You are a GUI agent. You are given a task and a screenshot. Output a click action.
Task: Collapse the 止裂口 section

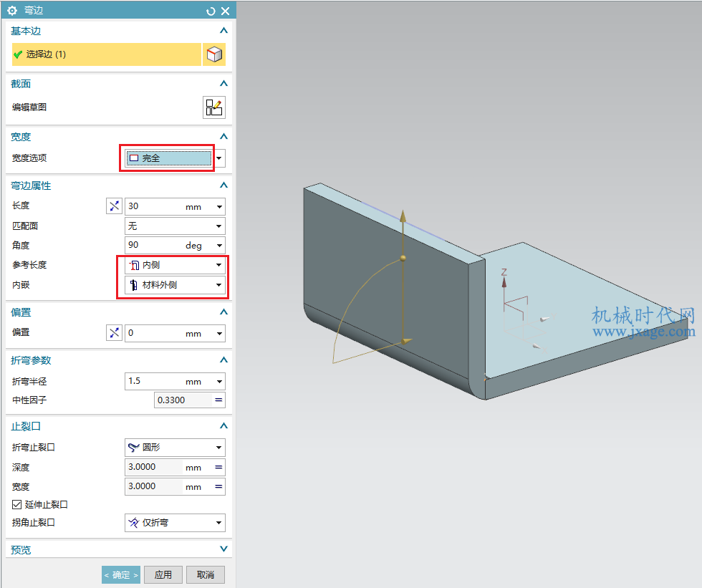point(223,426)
